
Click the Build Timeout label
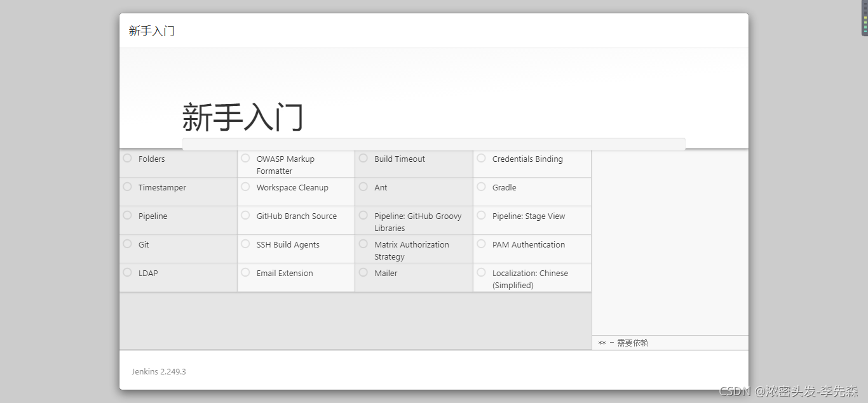coord(400,159)
